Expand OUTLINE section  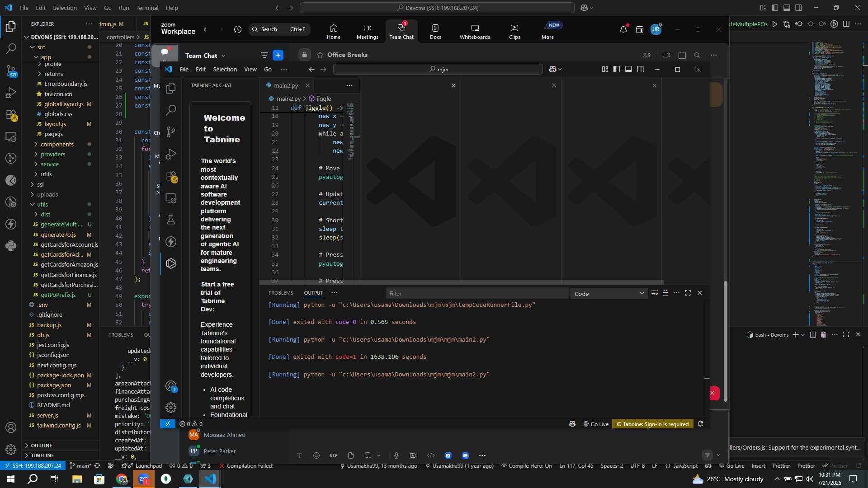tap(41, 446)
